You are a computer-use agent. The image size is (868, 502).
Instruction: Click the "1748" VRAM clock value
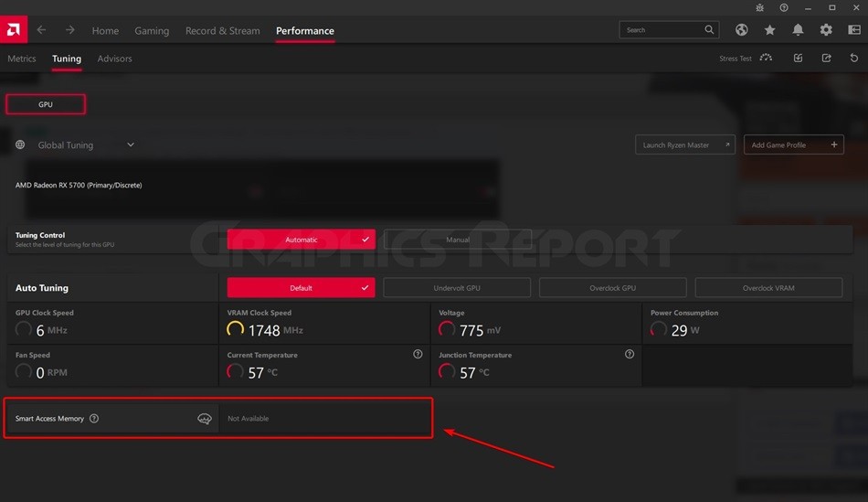(x=264, y=330)
